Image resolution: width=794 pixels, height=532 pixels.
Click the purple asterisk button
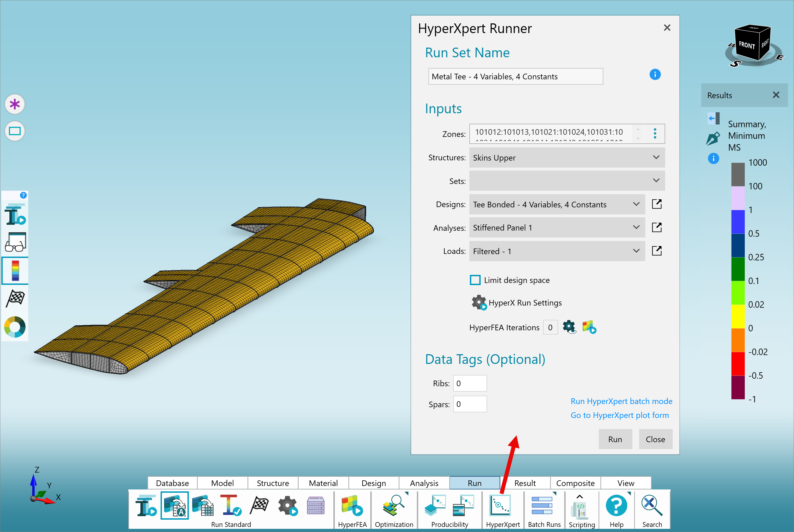click(15, 104)
